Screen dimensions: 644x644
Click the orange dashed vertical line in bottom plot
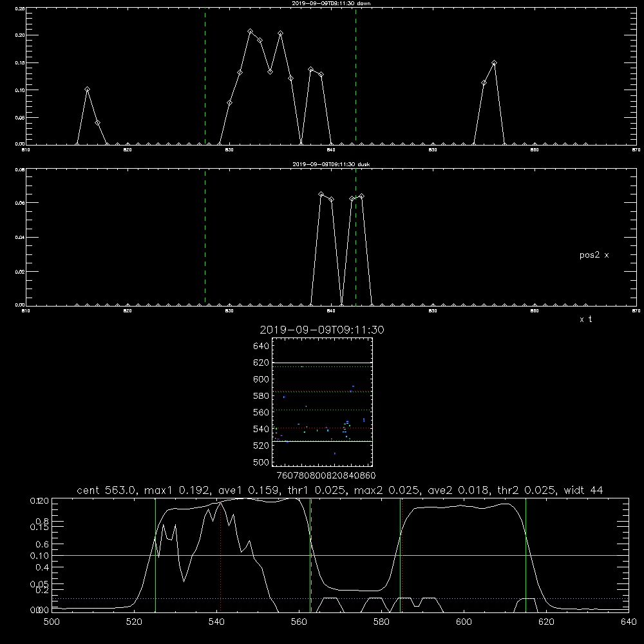[311, 555]
